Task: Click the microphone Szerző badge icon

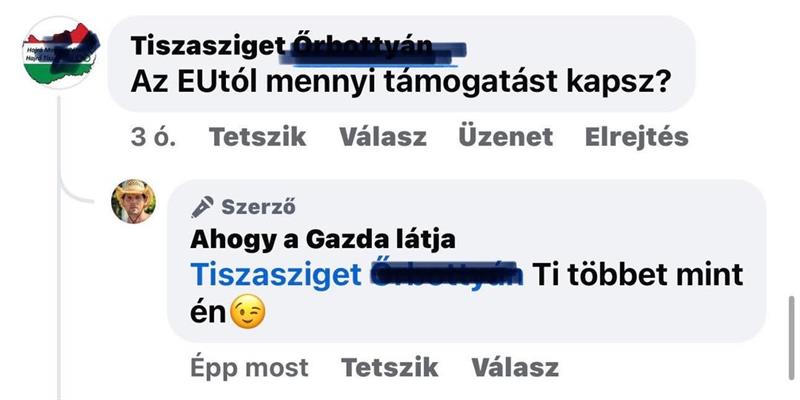Action: point(202,207)
